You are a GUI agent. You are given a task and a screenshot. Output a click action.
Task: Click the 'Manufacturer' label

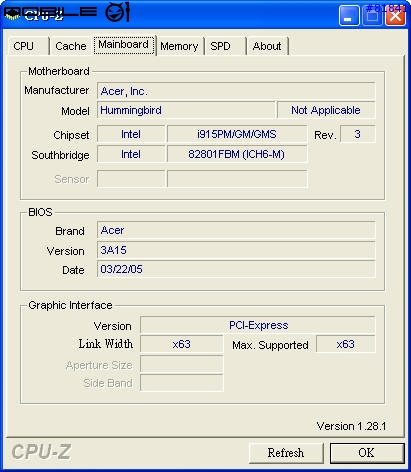point(56,90)
